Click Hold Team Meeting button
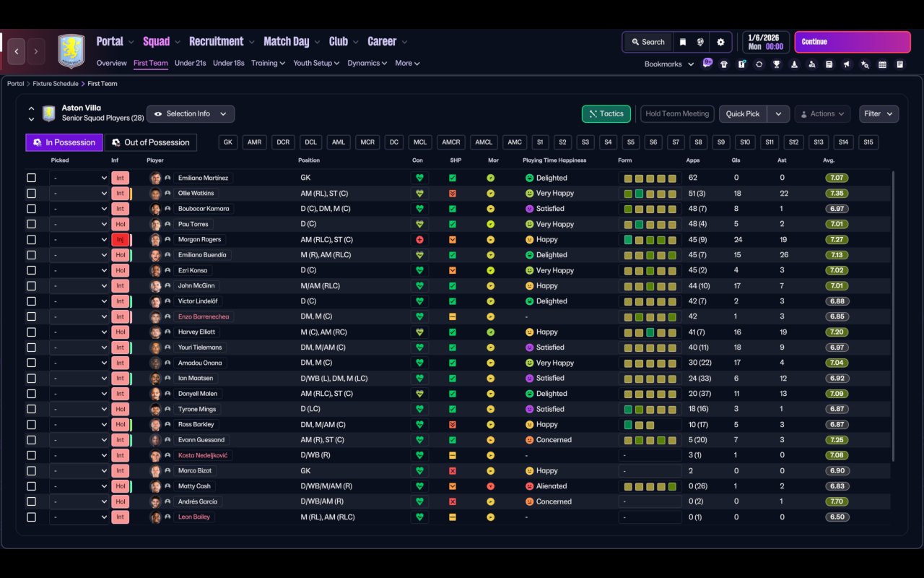 click(x=677, y=114)
